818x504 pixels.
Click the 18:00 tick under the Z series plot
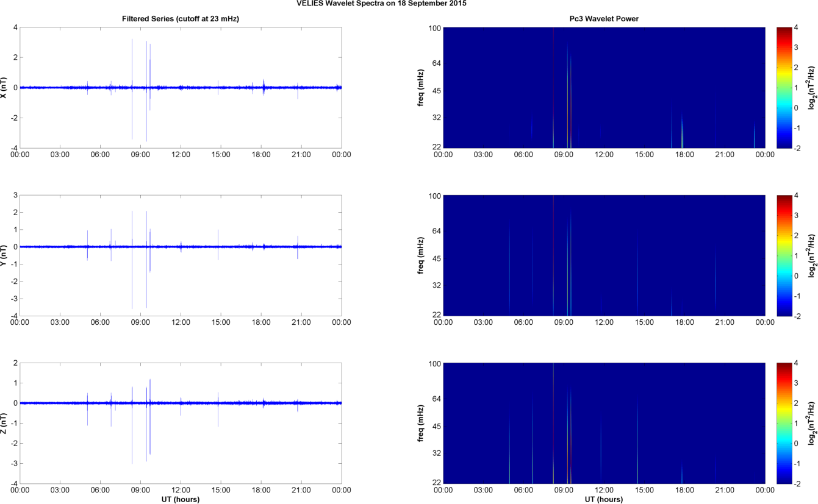click(x=261, y=490)
